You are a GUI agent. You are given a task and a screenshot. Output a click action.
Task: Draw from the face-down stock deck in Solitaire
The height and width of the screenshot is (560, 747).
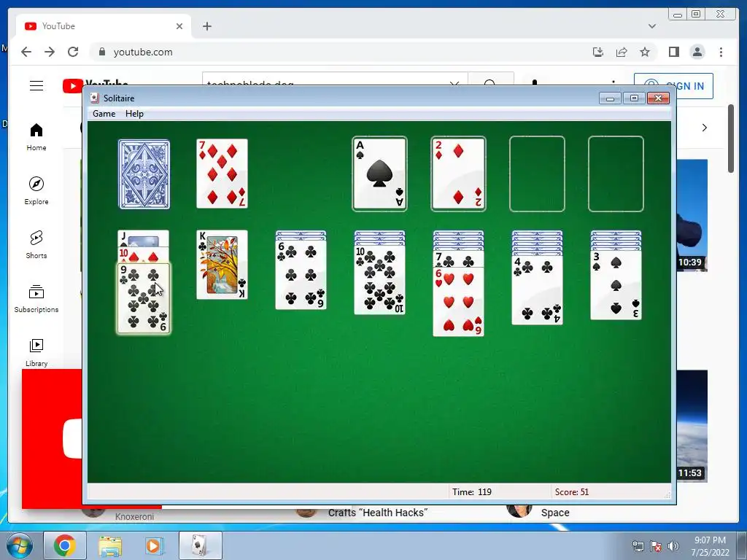click(144, 174)
